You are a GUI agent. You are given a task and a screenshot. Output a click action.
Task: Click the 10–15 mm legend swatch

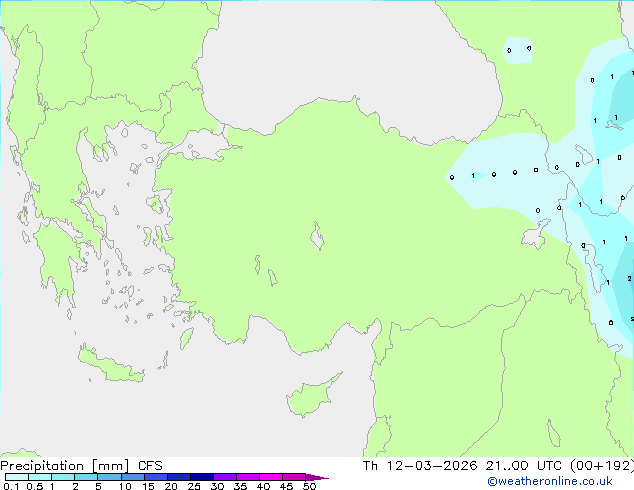click(132, 477)
